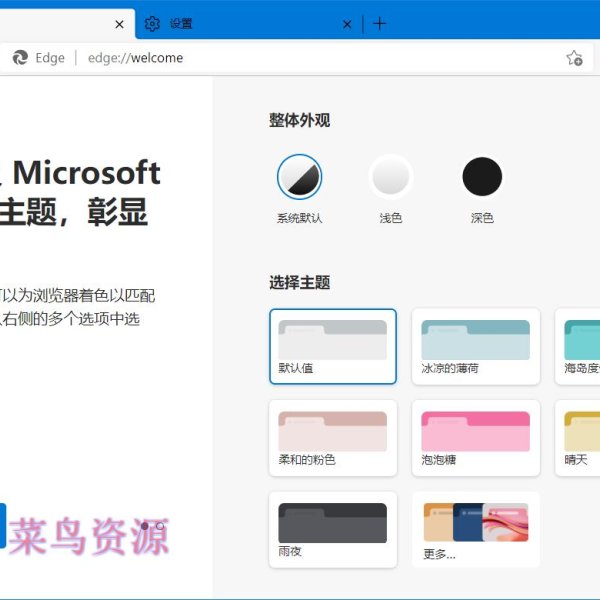The width and height of the screenshot is (600, 600).
Task: Click the add to favorites star icon
Action: (574, 58)
